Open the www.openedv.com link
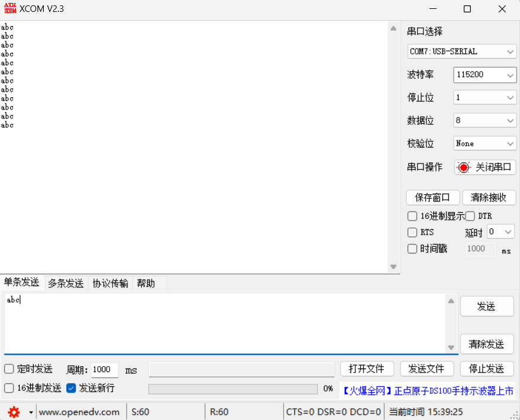 (79, 411)
